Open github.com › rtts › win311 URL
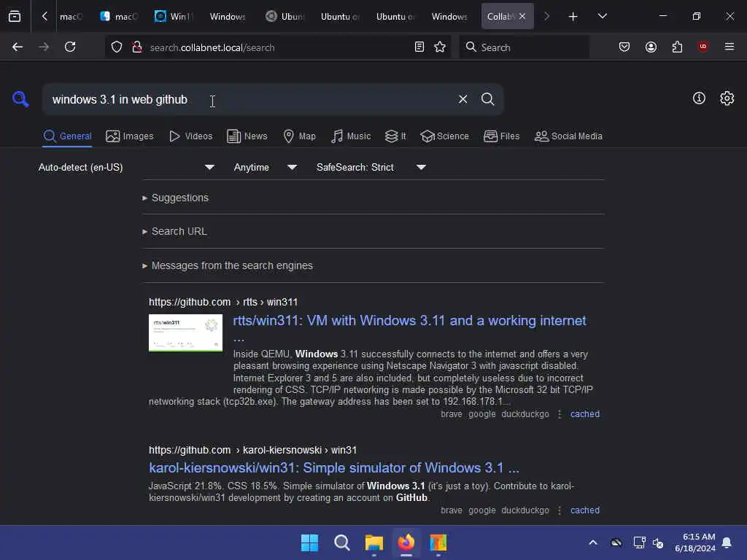This screenshot has width=747, height=560. point(223,302)
